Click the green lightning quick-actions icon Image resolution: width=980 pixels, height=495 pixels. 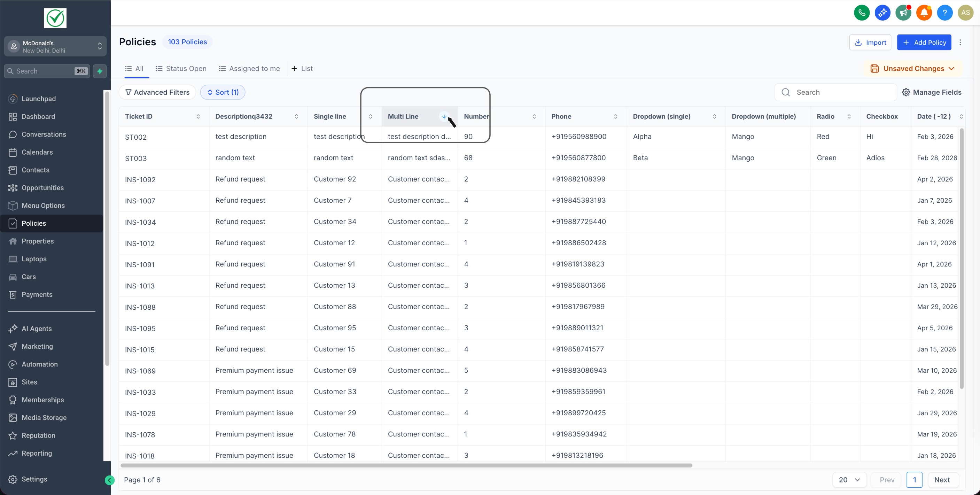click(100, 71)
